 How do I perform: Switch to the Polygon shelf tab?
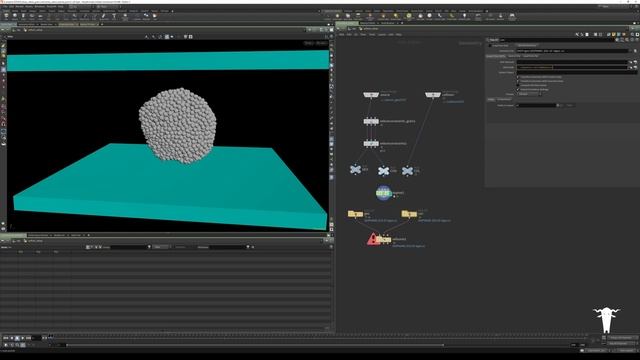33,11
